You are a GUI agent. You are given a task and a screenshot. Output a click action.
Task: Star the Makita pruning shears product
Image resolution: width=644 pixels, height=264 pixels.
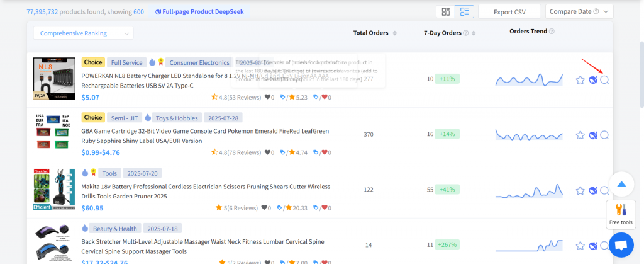[x=580, y=190]
